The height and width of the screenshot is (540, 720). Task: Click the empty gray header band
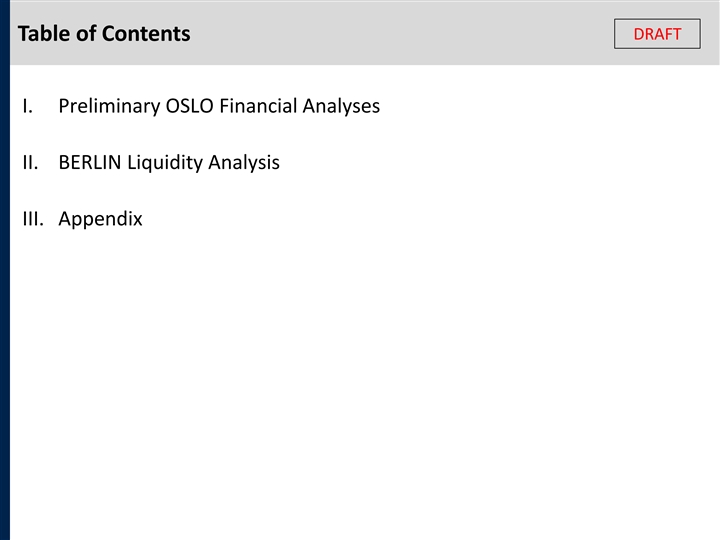pos(400,34)
